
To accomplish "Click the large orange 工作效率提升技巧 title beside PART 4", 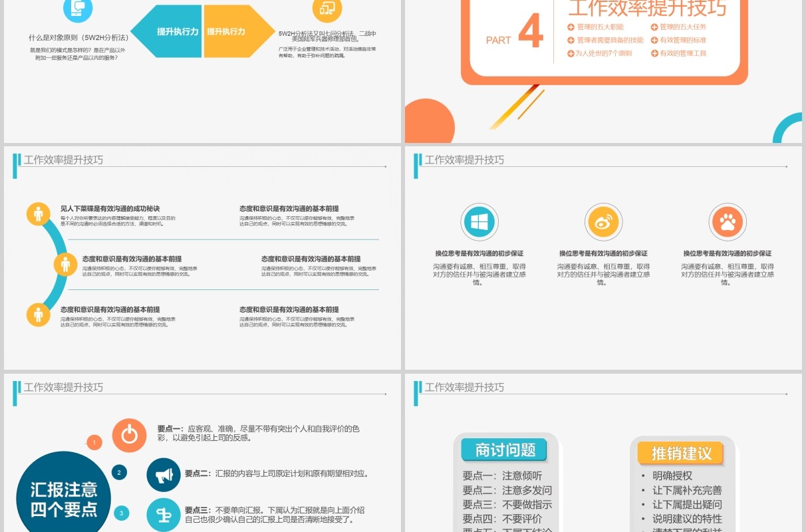I will (647, 9).
